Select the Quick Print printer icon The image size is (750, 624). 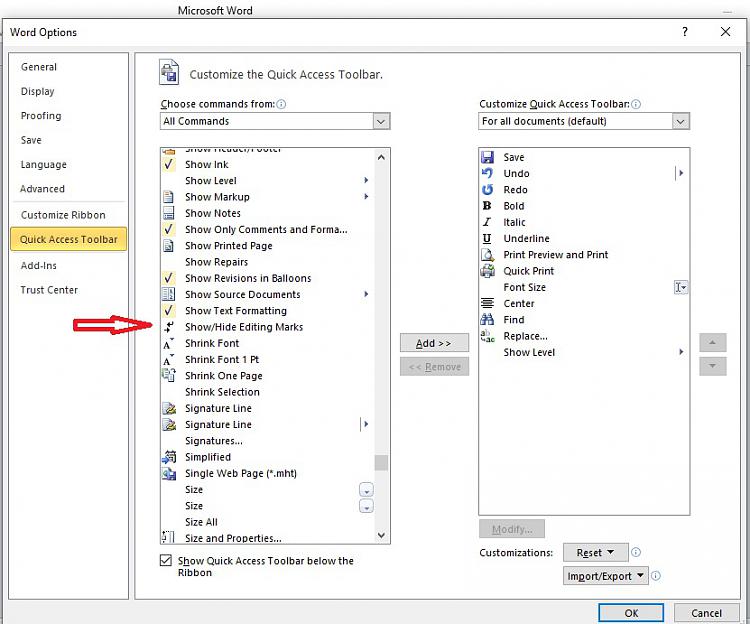pyautogui.click(x=487, y=271)
